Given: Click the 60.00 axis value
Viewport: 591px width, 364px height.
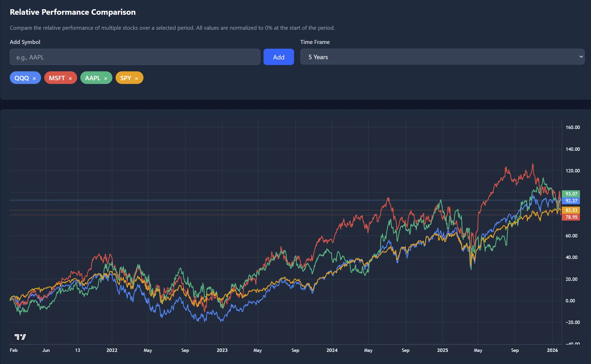Looking at the screenshot, I should 572,236.
